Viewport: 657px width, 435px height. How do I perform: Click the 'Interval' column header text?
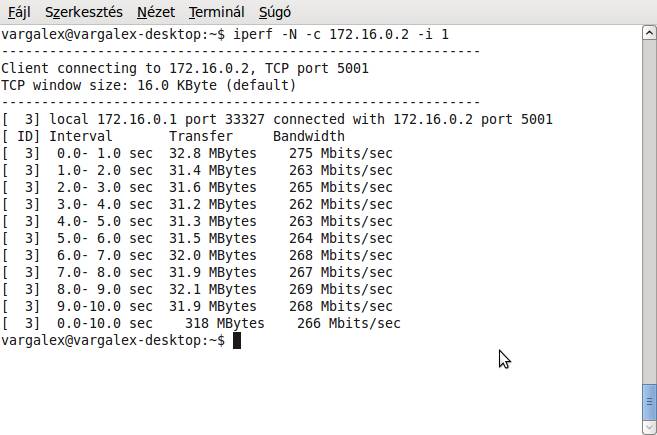coord(80,136)
